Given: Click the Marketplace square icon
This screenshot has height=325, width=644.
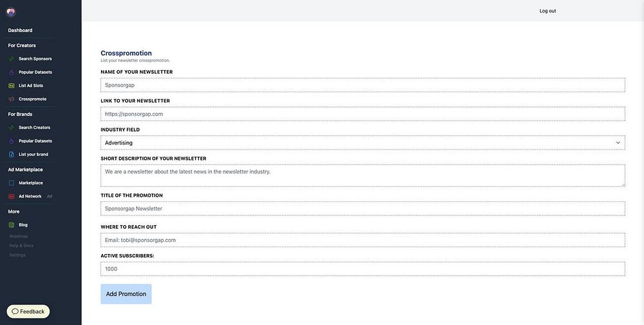Looking at the screenshot, I should click(12, 183).
